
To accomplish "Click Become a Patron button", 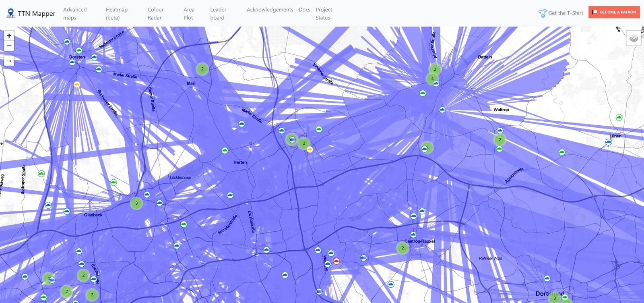I will click(614, 12).
